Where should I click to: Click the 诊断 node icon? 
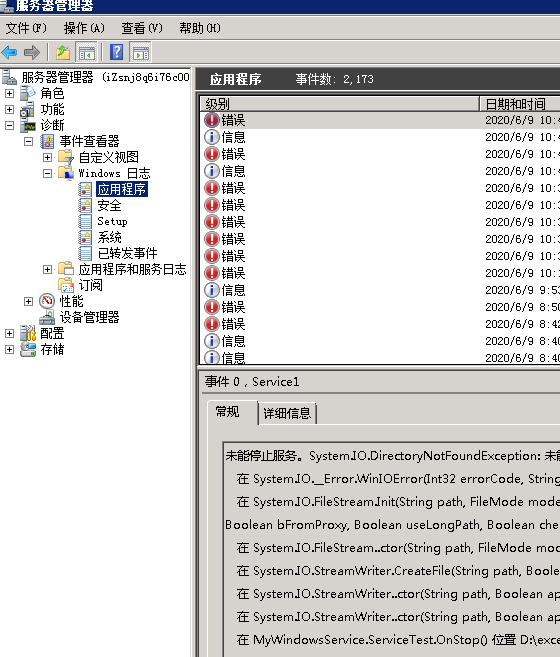(x=28, y=125)
